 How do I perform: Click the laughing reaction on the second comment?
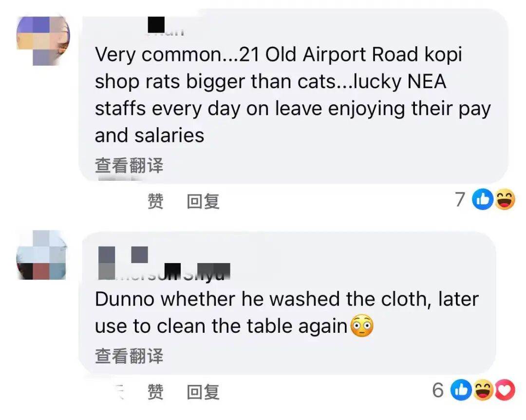tap(483, 390)
